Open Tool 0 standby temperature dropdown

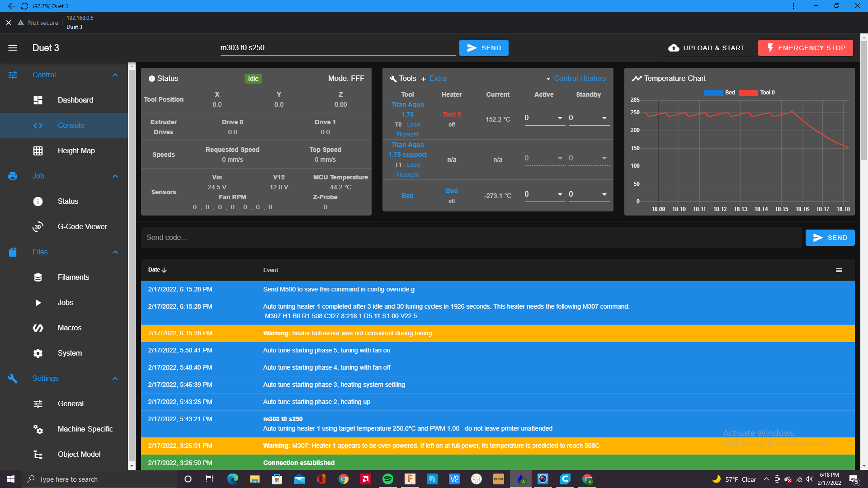point(604,118)
